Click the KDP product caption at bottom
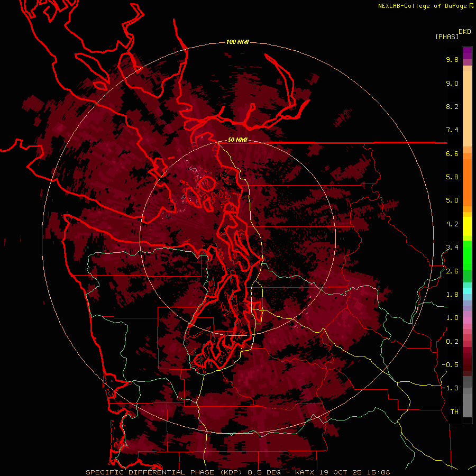476x476 pixels. coord(237,472)
